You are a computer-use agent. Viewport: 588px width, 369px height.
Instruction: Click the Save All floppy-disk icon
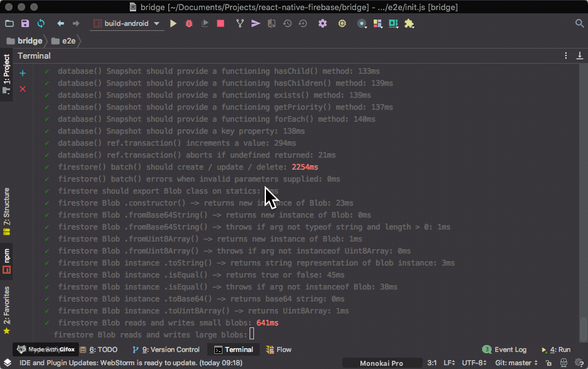(x=25, y=23)
